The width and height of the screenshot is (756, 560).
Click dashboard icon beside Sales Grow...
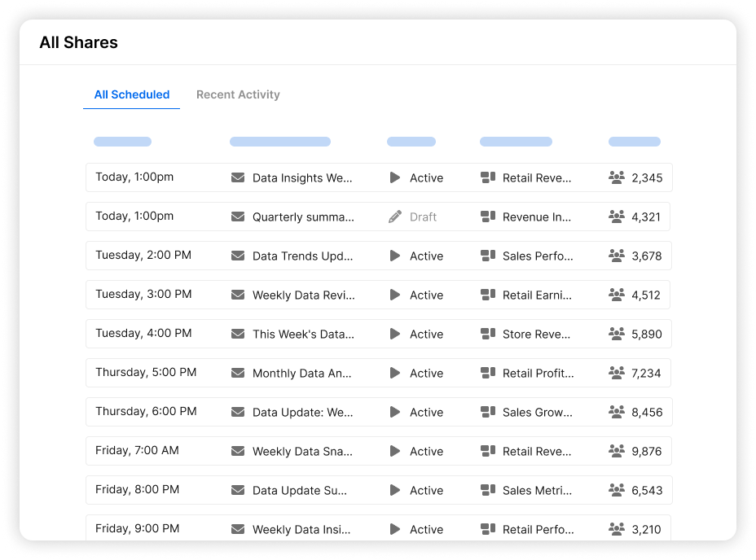coord(488,412)
